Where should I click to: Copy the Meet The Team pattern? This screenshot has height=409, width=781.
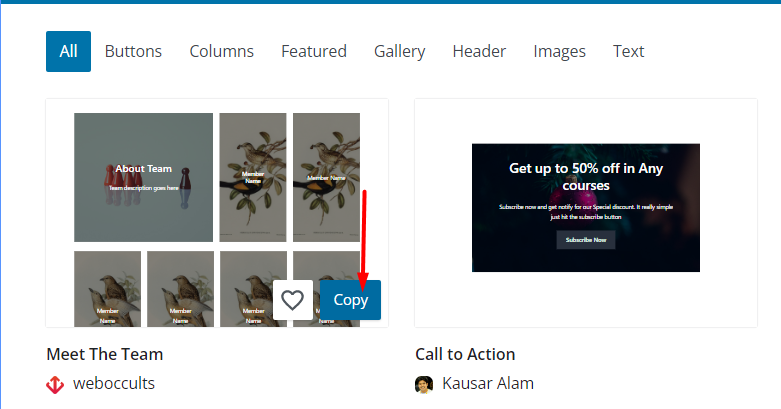tap(351, 300)
